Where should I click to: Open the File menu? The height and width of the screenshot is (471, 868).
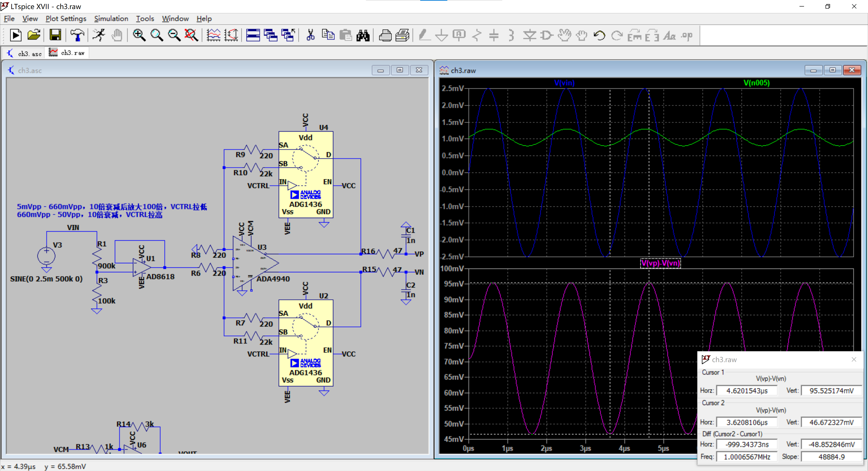(9, 19)
